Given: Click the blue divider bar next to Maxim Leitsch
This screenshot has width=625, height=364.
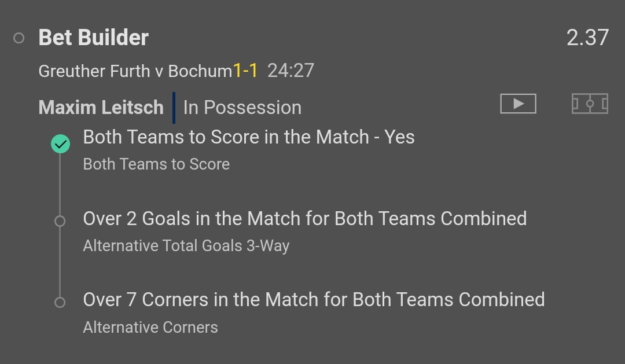Looking at the screenshot, I should coord(174,108).
